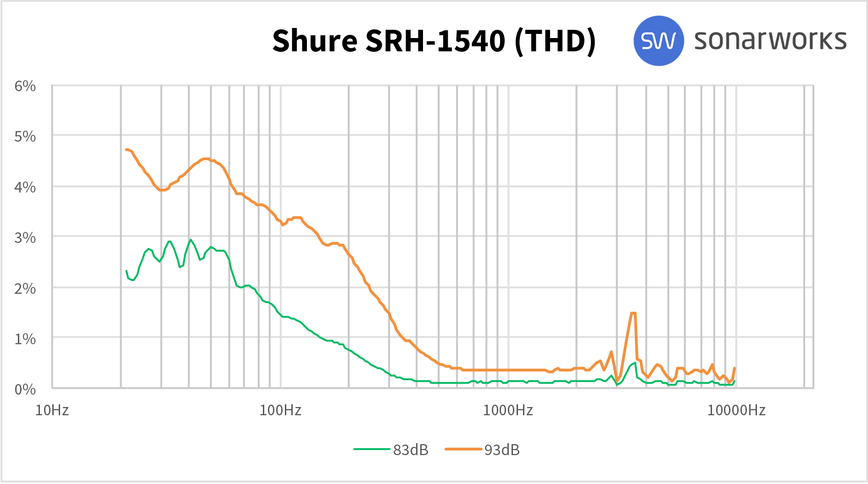Select the Sonarworks wordmark text

771,40
